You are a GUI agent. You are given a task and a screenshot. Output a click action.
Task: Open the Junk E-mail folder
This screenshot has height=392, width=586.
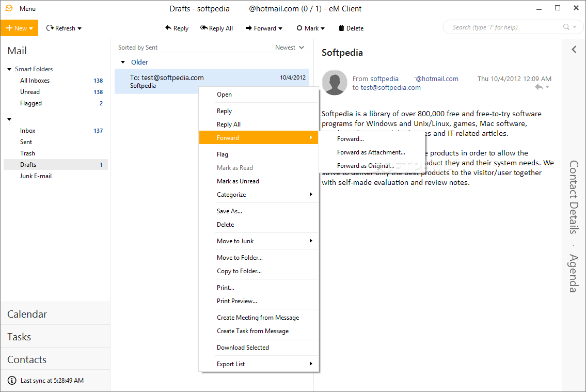(x=56, y=176)
